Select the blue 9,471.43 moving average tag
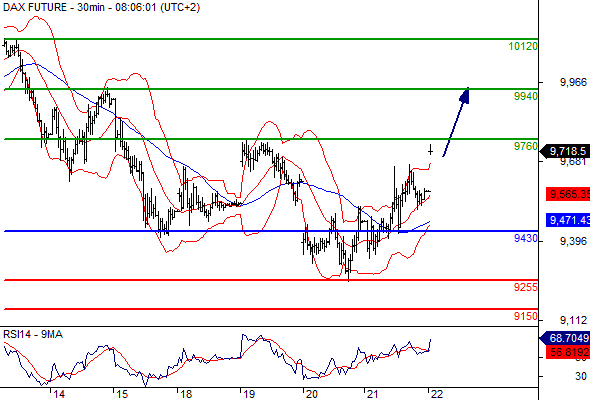Screen dimensions: 590x400 [x=568, y=220]
